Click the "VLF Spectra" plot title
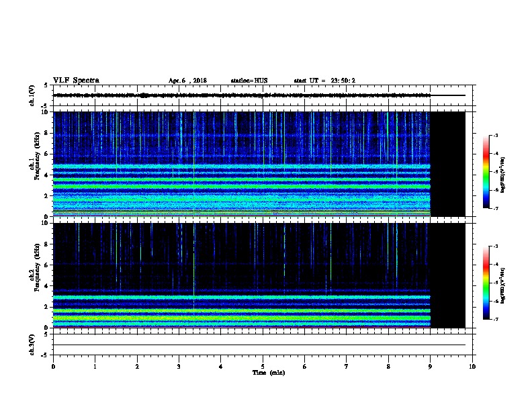The image size is (532, 411). tap(76, 81)
